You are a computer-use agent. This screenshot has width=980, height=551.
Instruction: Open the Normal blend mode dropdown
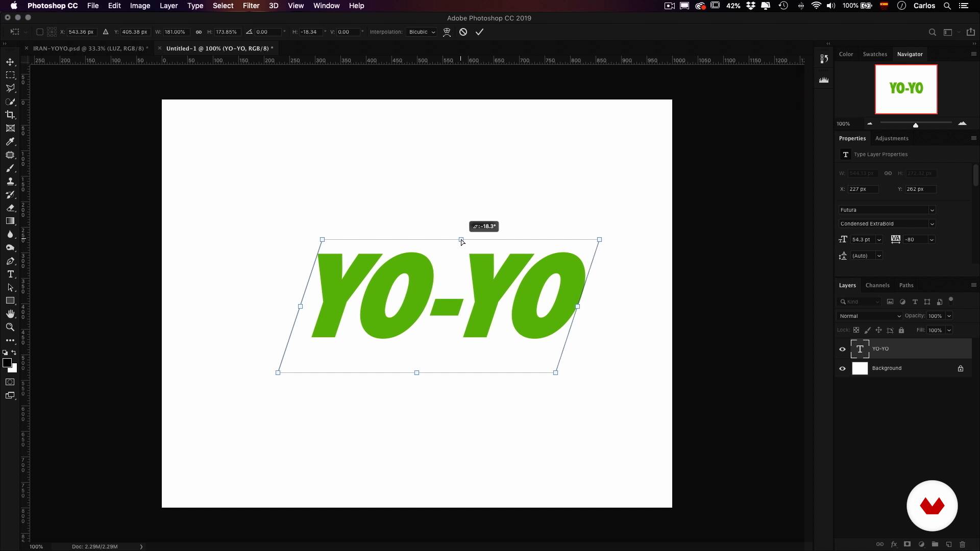click(x=870, y=316)
